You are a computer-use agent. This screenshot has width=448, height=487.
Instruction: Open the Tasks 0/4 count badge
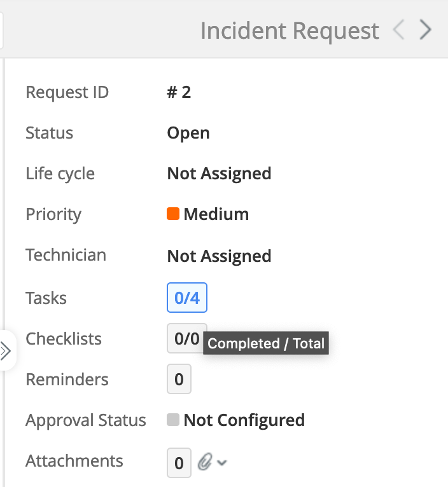[x=187, y=298]
